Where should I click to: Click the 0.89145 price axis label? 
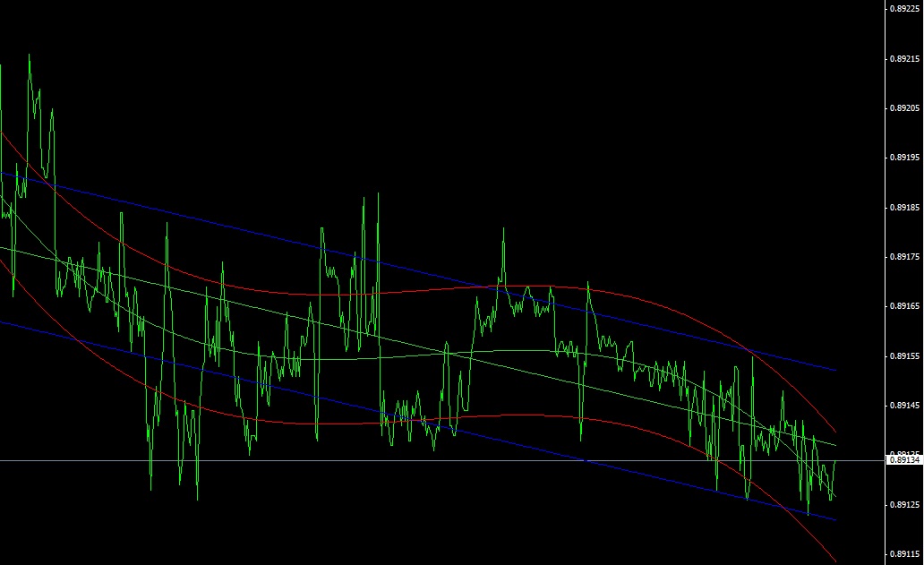904,406
